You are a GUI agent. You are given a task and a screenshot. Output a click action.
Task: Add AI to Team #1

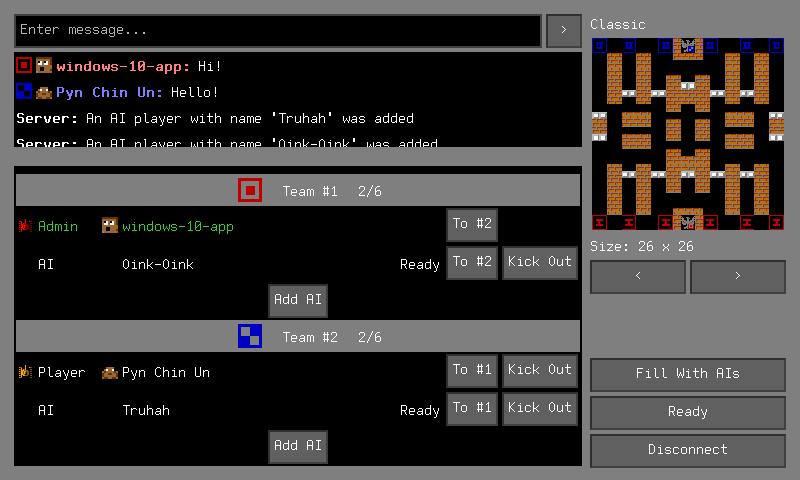(298, 300)
